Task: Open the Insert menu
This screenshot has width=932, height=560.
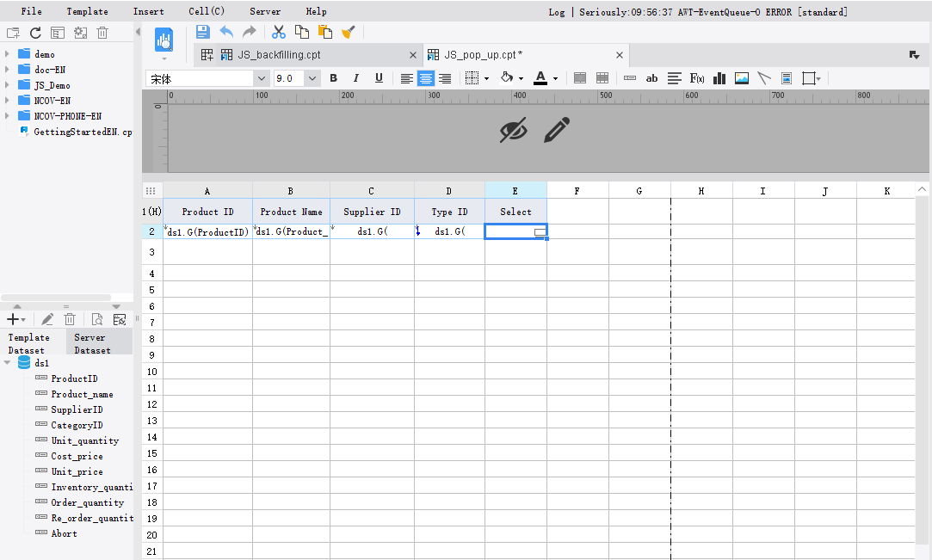Action: (x=148, y=11)
